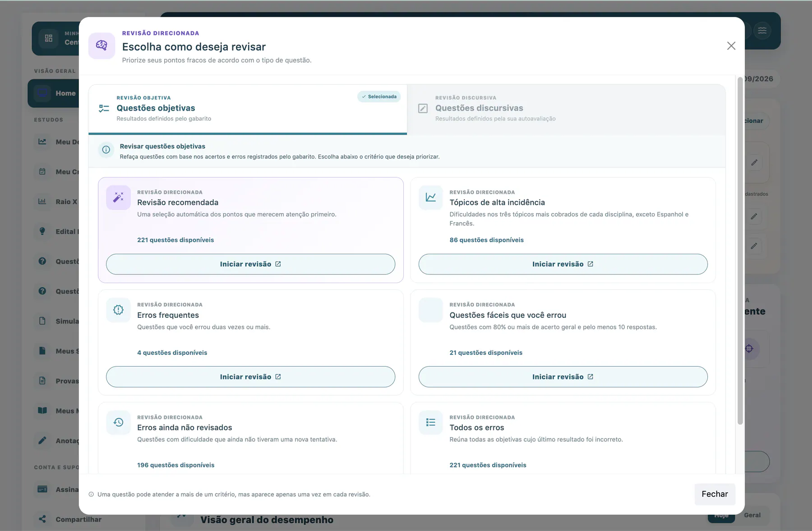
Task: Click the list icon for Todos os erros
Action: pos(431,422)
